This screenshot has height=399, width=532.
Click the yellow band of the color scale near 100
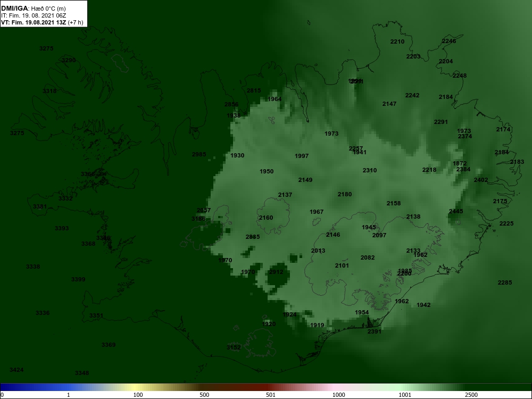(x=136, y=387)
